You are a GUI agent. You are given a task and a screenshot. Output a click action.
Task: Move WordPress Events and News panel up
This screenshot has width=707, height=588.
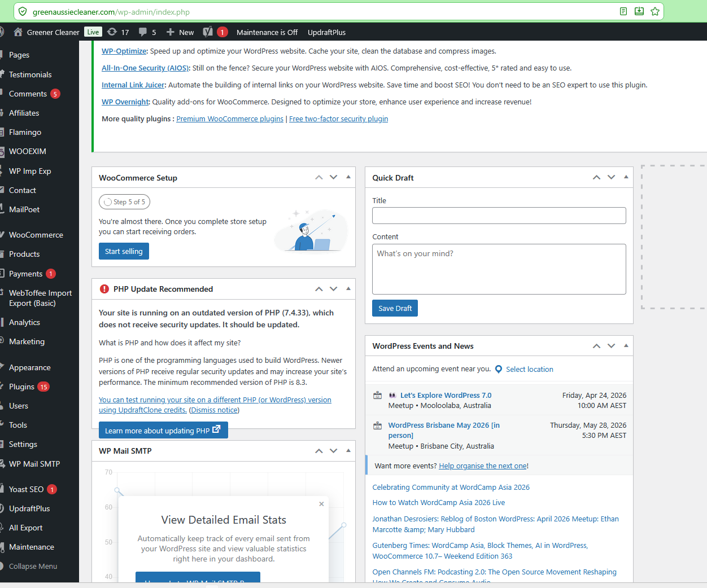pos(596,346)
